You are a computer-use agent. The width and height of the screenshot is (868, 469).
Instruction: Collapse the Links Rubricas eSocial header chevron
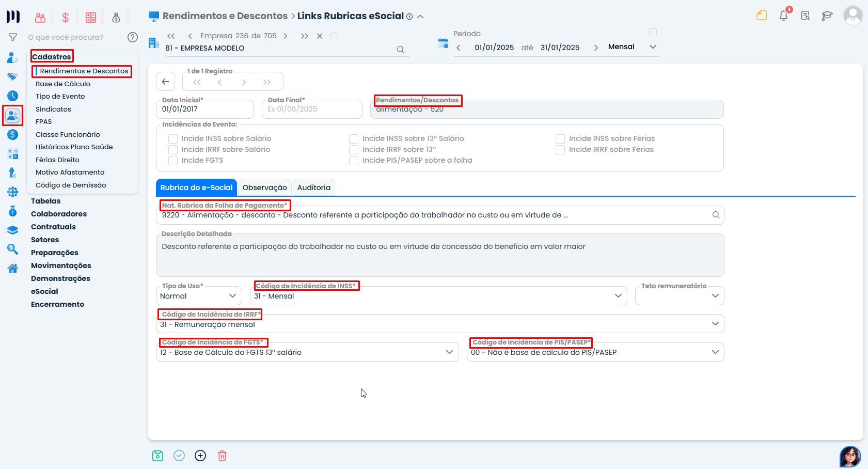point(420,17)
